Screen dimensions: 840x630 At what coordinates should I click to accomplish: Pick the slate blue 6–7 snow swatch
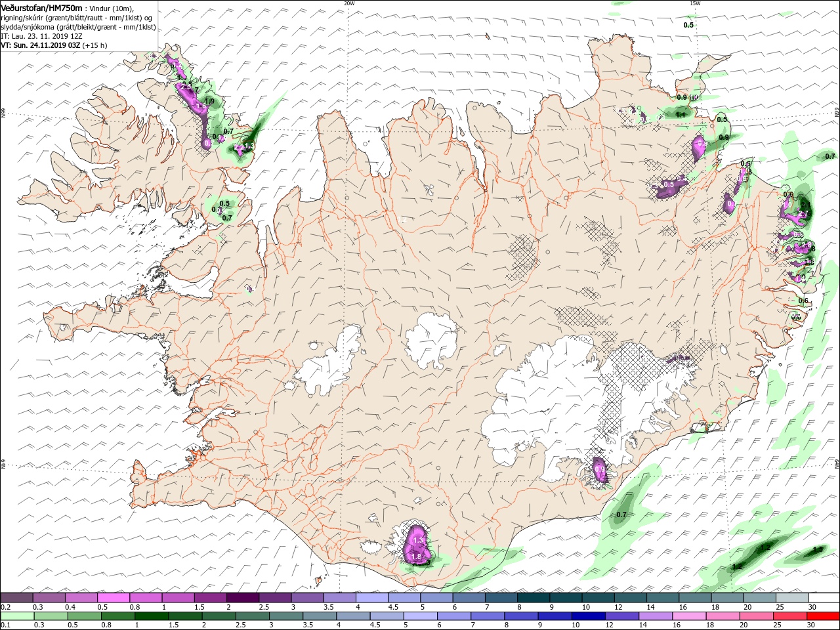pyautogui.click(x=469, y=597)
